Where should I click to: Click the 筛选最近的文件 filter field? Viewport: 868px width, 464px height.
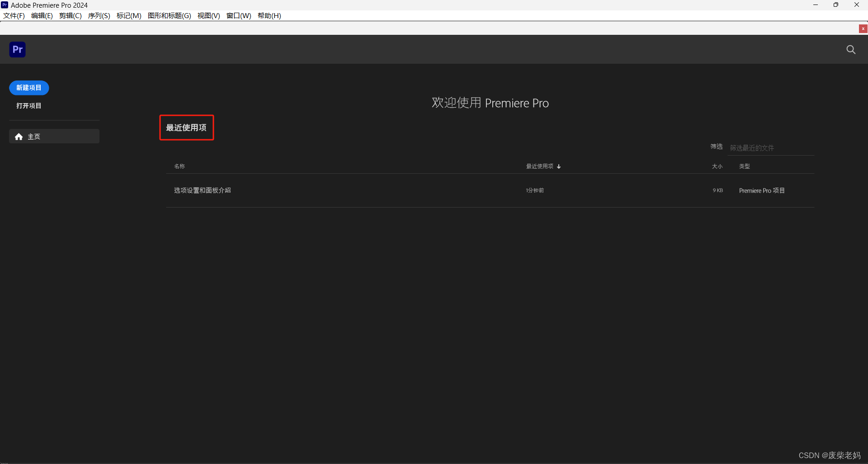coord(771,148)
